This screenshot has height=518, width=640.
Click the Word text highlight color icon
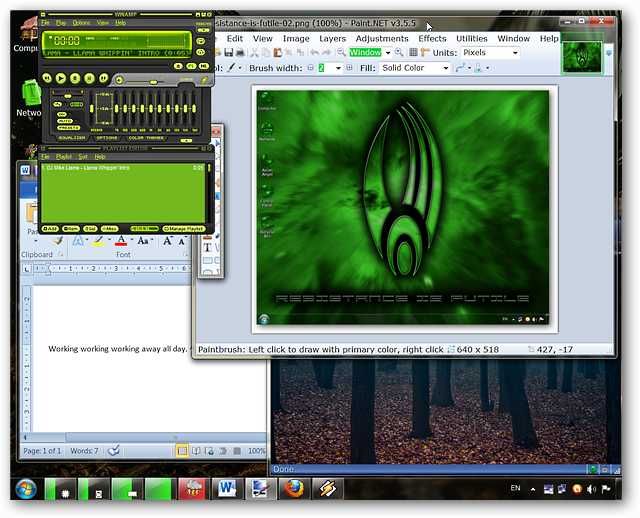[x=98, y=240]
